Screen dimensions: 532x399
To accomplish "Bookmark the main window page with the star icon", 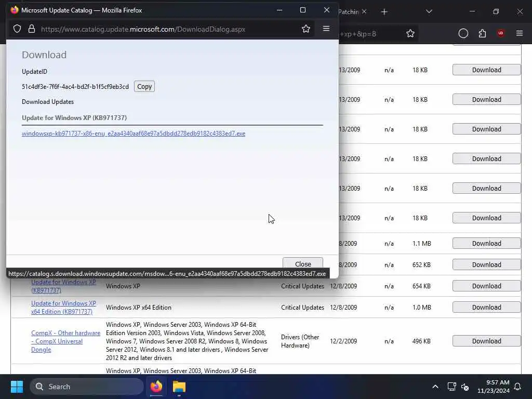I will tap(410, 33).
